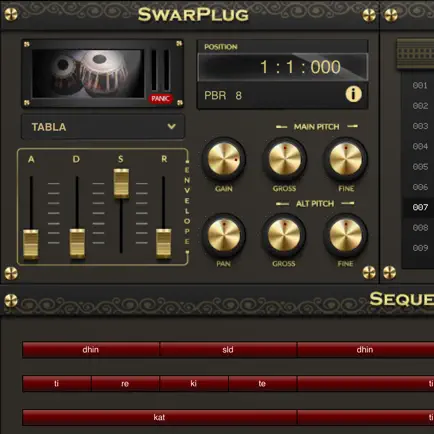The height and width of the screenshot is (434, 434).
Task: Open the TABLA instrument dropdown
Action: click(x=103, y=127)
